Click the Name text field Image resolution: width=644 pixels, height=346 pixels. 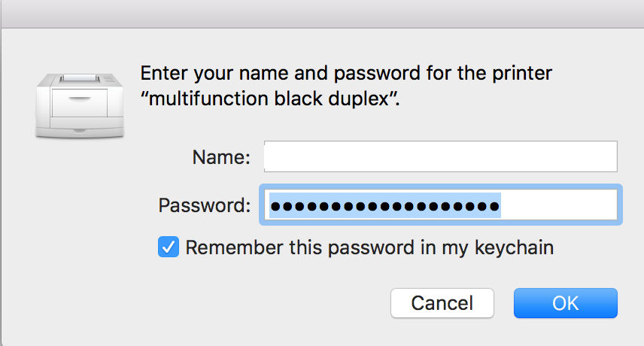440,157
